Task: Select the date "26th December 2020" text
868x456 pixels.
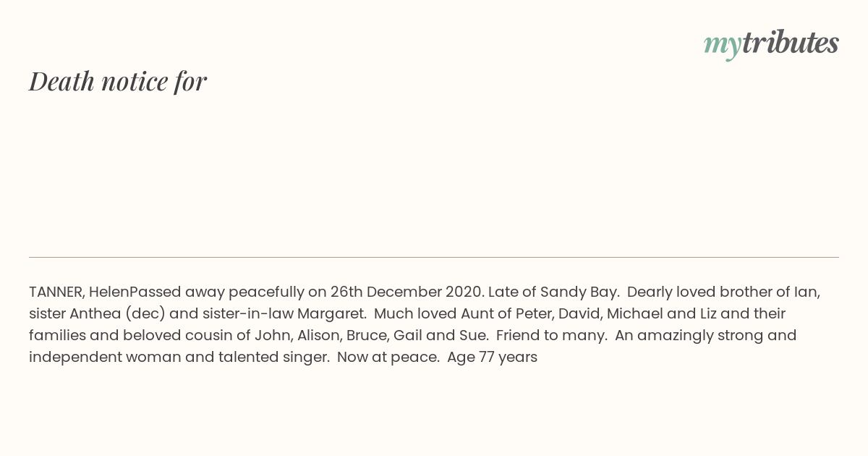Action: tap(406, 292)
